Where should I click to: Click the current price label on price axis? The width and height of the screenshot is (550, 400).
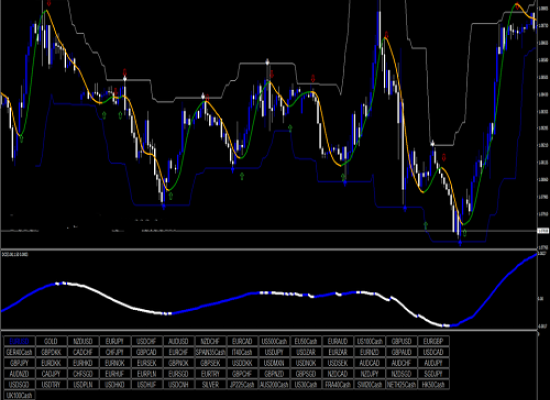click(543, 231)
